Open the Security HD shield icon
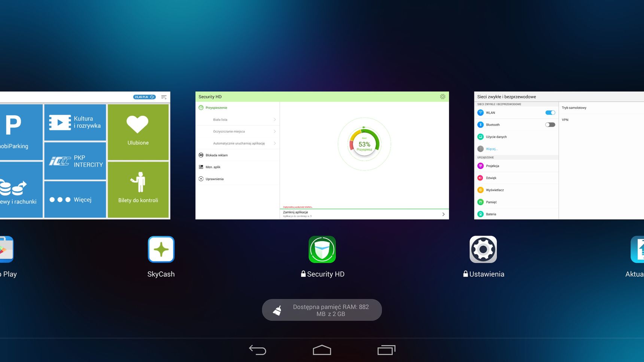The width and height of the screenshot is (644, 362). (x=322, y=249)
